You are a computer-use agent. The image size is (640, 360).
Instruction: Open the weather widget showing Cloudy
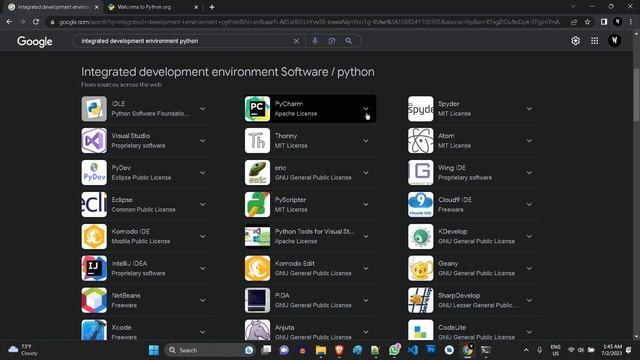[24, 350]
